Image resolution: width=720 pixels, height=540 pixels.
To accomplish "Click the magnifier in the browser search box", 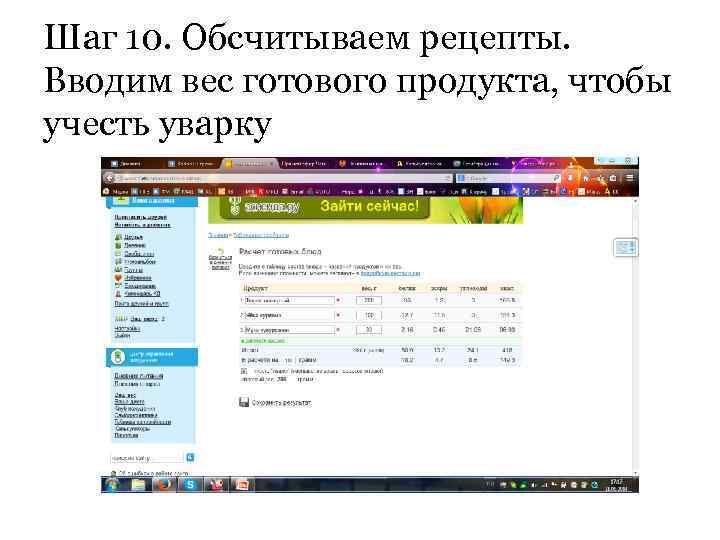I will pos(556,178).
